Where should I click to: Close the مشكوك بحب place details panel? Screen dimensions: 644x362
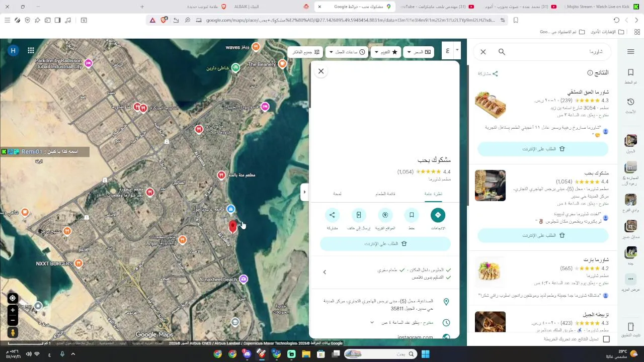(x=321, y=71)
